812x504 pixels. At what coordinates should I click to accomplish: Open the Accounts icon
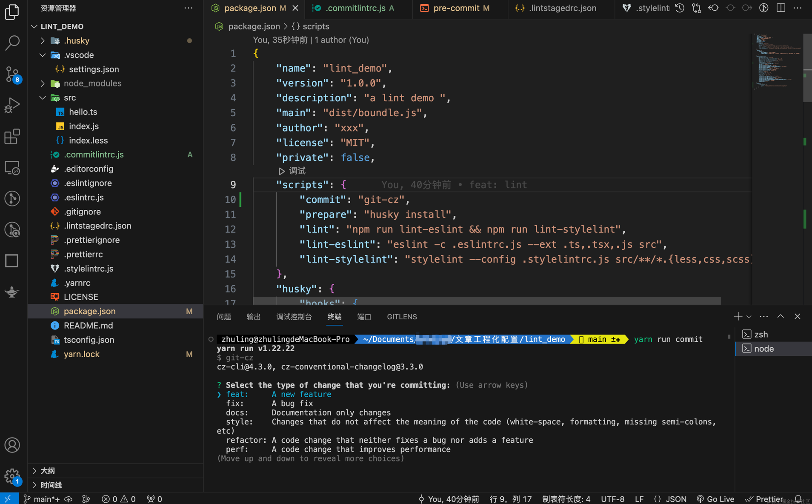[x=12, y=445]
